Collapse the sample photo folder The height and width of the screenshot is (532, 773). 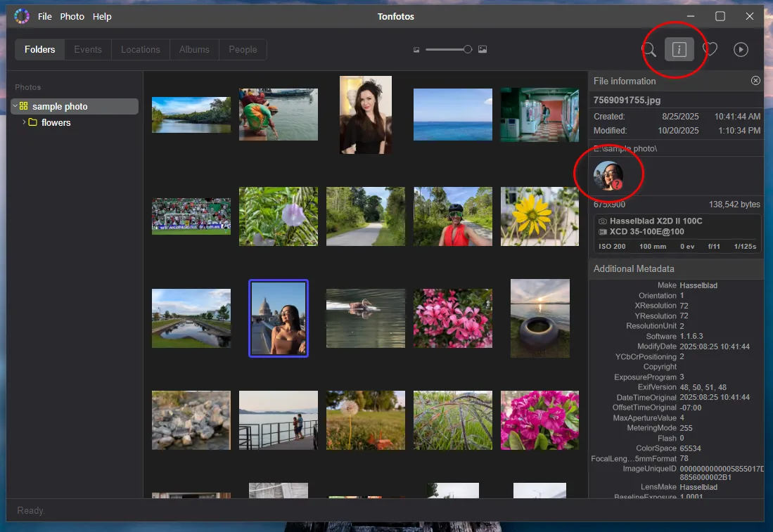click(x=15, y=107)
